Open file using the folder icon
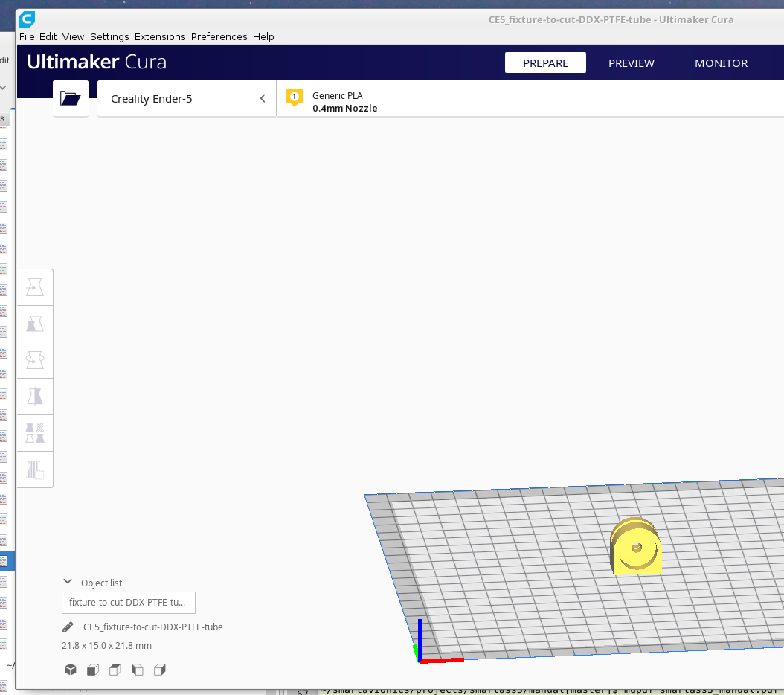The image size is (784, 695). (71, 98)
